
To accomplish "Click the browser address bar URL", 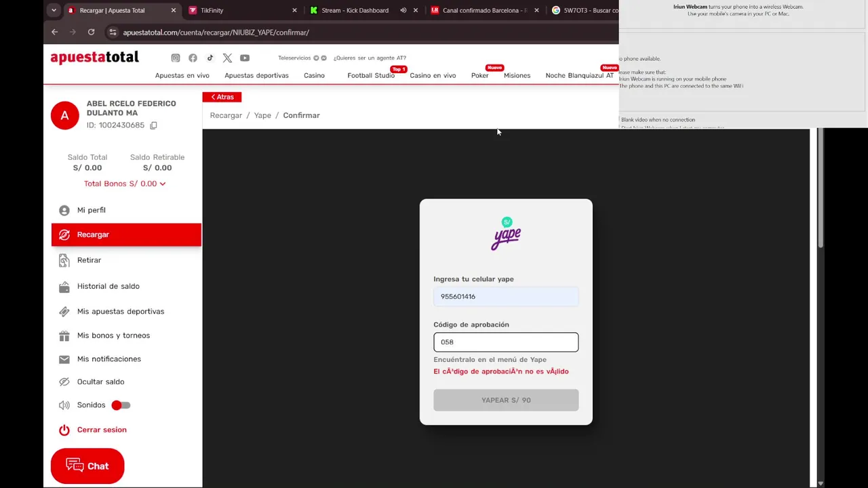I will [216, 32].
